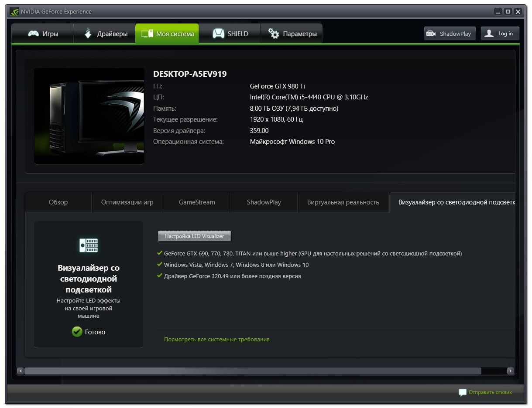Click the GeForce GTX 980 Ti value

278,86
